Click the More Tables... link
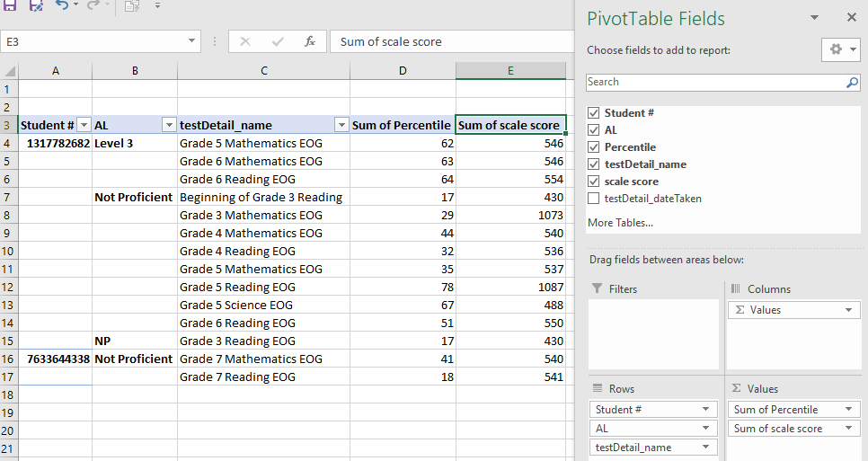This screenshot has height=461, width=868. (620, 223)
